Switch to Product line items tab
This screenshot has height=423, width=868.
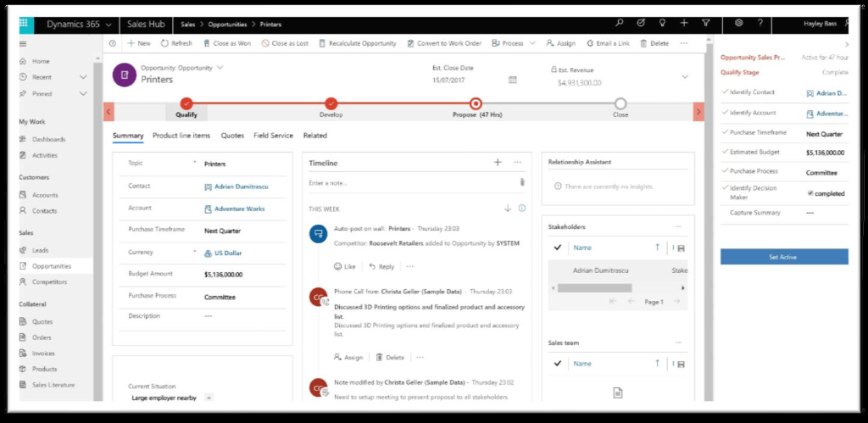pyautogui.click(x=181, y=135)
